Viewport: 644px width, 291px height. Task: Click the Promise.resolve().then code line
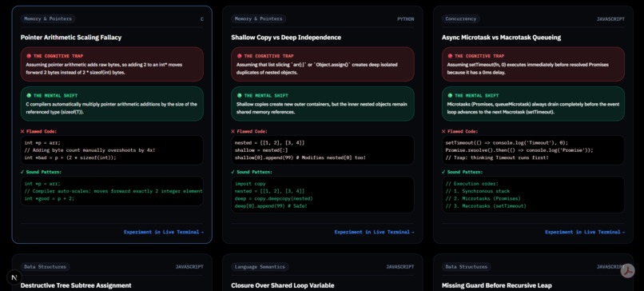(x=519, y=150)
